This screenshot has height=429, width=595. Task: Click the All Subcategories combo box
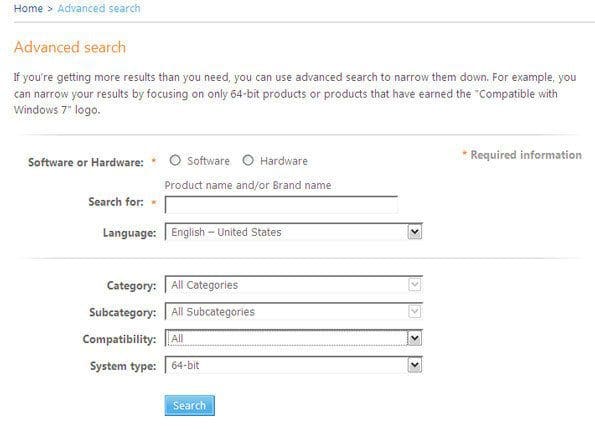pos(294,312)
